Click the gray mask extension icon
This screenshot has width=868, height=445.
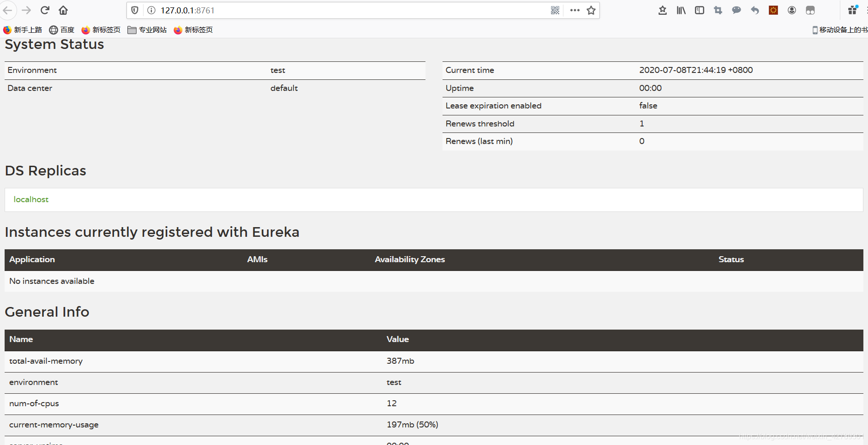810,10
